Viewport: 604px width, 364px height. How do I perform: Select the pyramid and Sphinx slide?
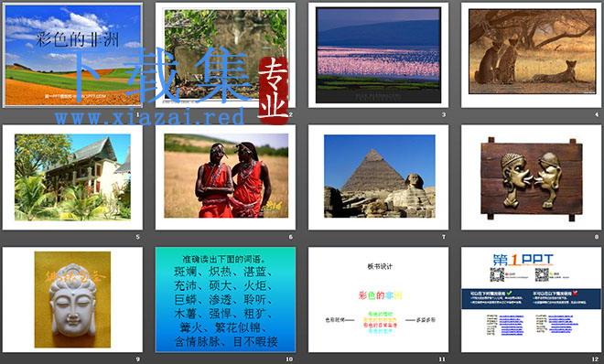pyautogui.click(x=378, y=177)
